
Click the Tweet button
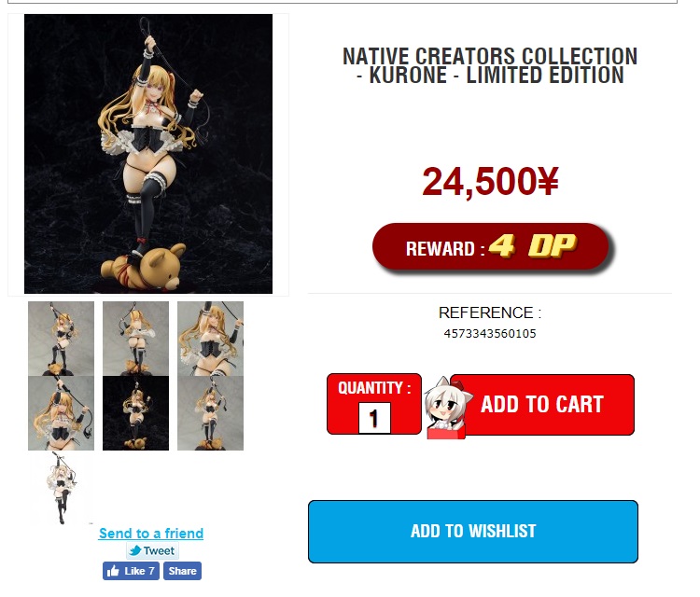coord(152,551)
